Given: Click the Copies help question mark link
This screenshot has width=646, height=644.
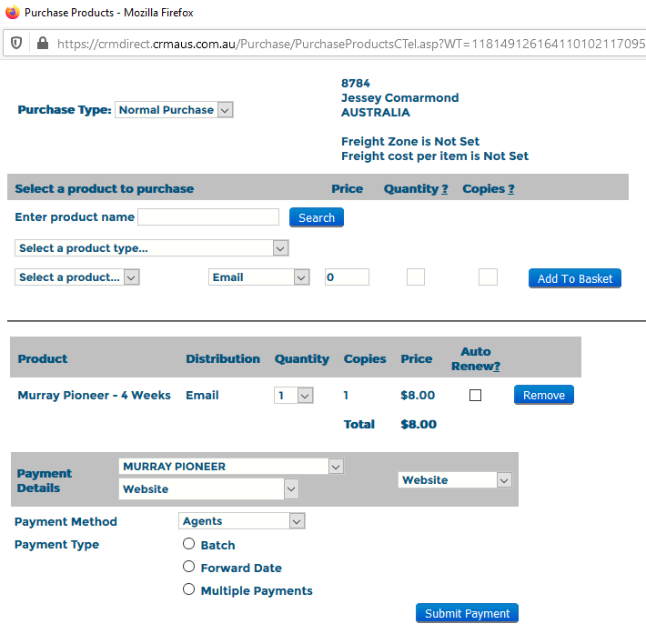Looking at the screenshot, I should (x=510, y=189).
